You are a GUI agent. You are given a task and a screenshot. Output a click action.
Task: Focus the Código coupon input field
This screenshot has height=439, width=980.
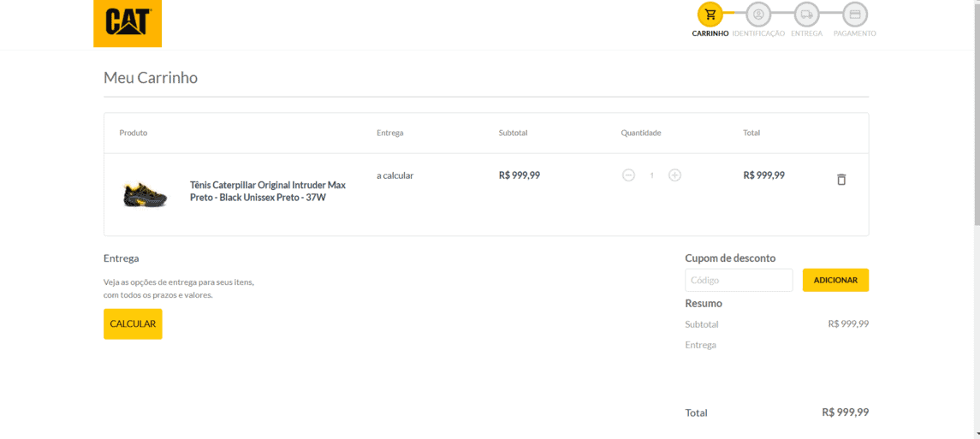tap(739, 281)
